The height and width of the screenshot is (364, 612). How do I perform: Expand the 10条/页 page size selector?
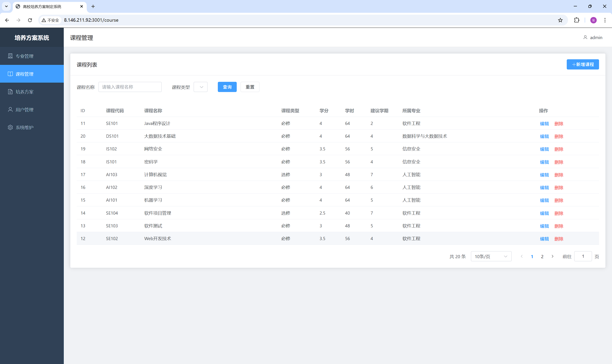491,256
